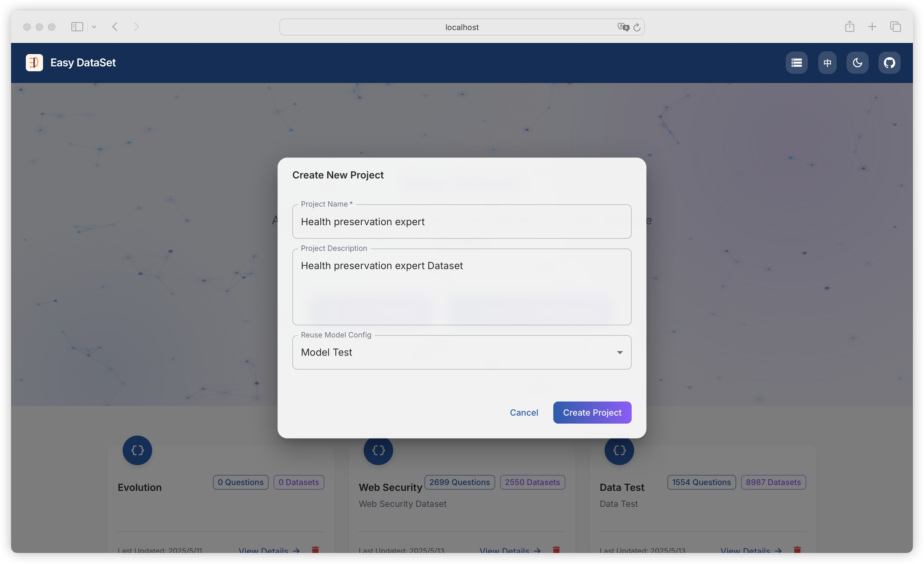This screenshot has height=564, width=924.
Task: Show the tab overview icon
Action: (895, 26)
